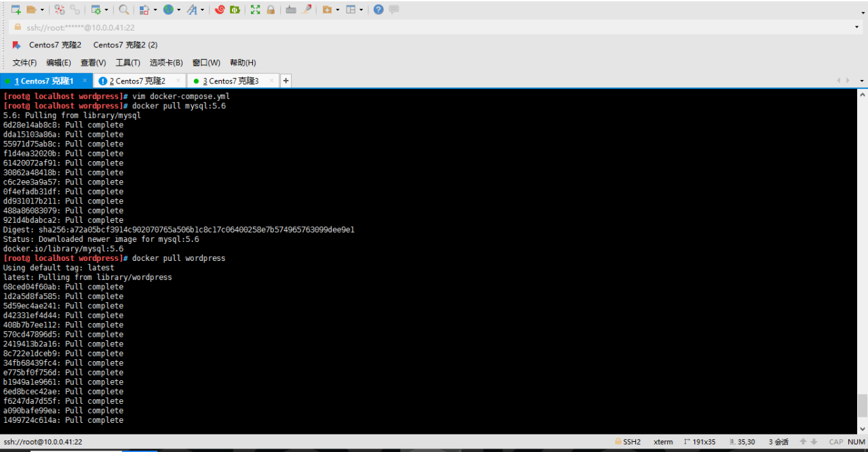Image resolution: width=868 pixels, height=452 pixels.
Task: Click the keyboard icon in the toolbar
Action: [291, 9]
